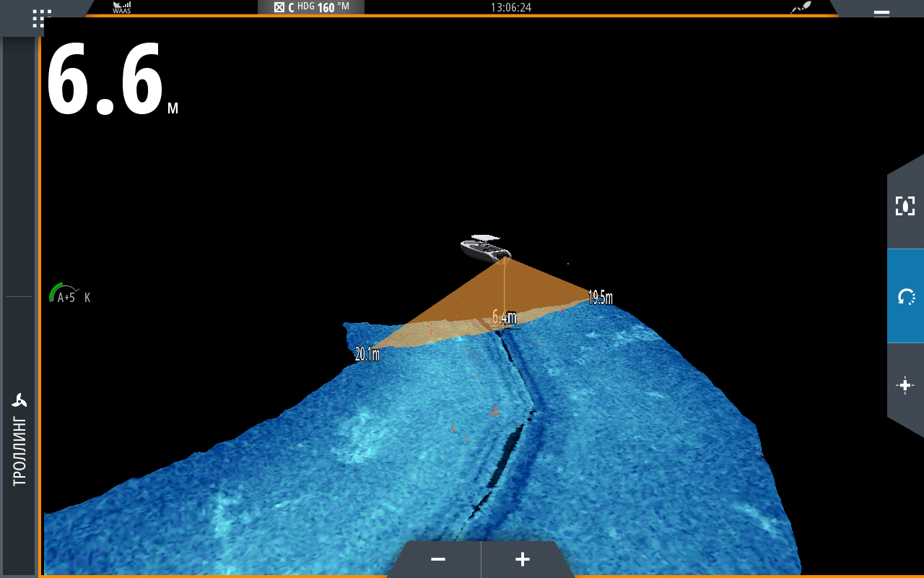Zoom in with the plus button

pyautogui.click(x=523, y=559)
